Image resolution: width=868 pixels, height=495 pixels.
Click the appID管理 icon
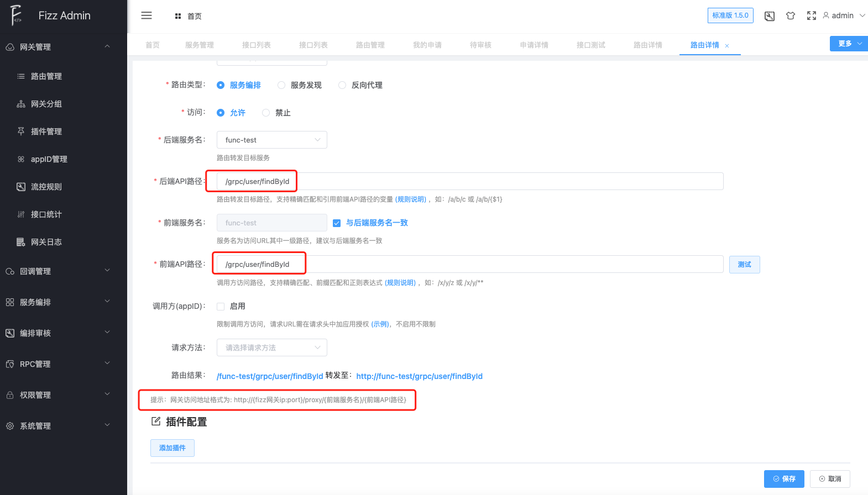[x=21, y=159]
